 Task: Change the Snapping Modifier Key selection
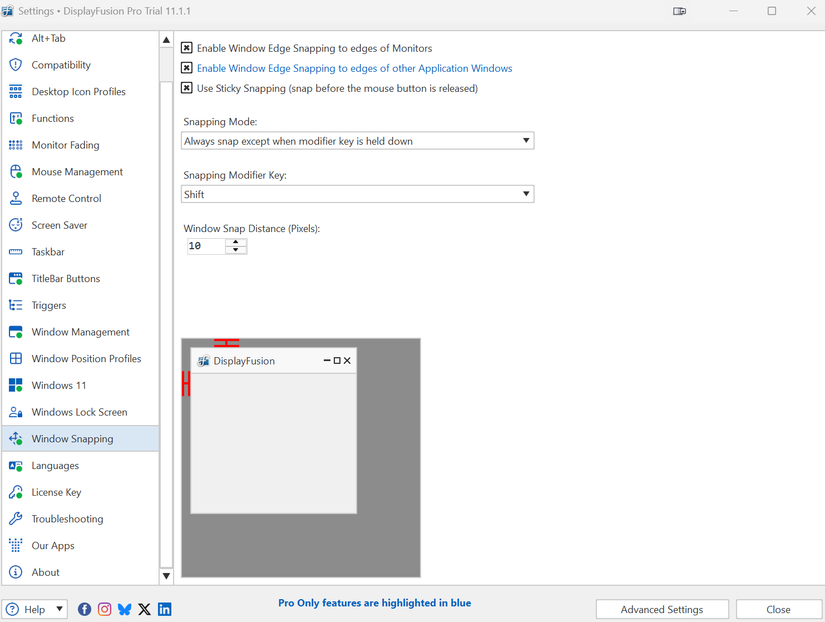[x=526, y=194]
